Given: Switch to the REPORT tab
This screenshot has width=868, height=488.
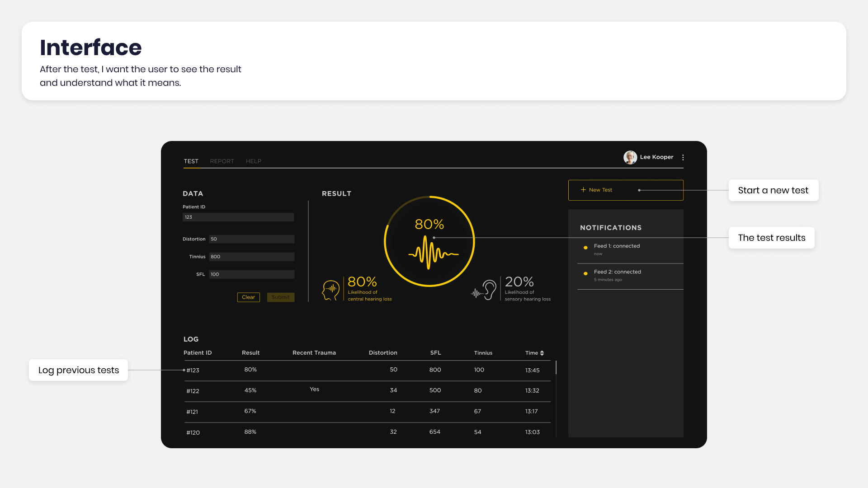Looking at the screenshot, I should (x=222, y=161).
